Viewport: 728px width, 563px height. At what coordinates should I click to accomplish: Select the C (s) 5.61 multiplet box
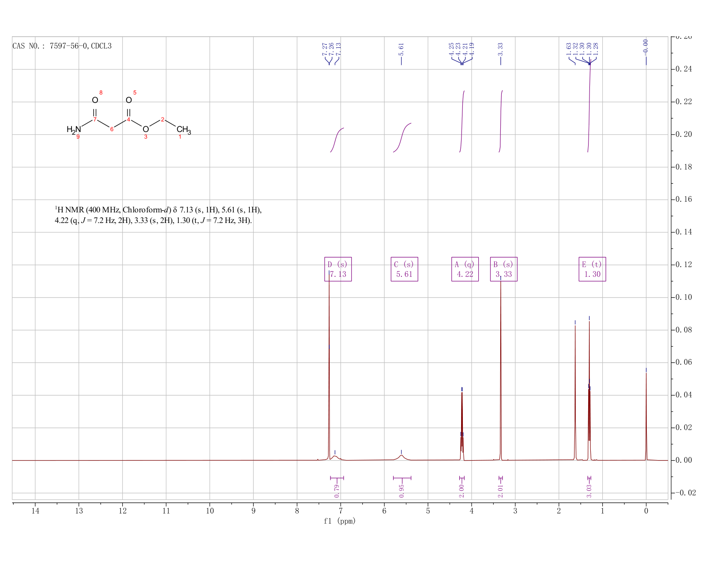click(x=404, y=269)
